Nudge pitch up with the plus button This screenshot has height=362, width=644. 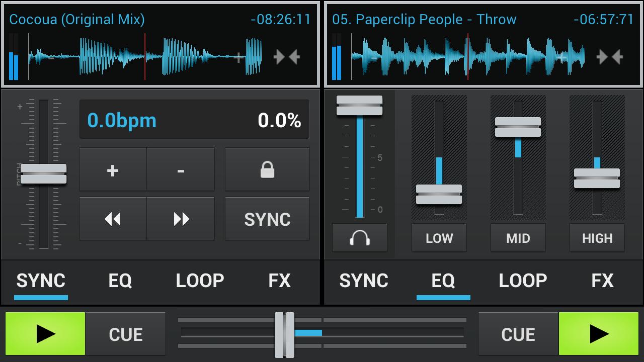click(x=113, y=169)
